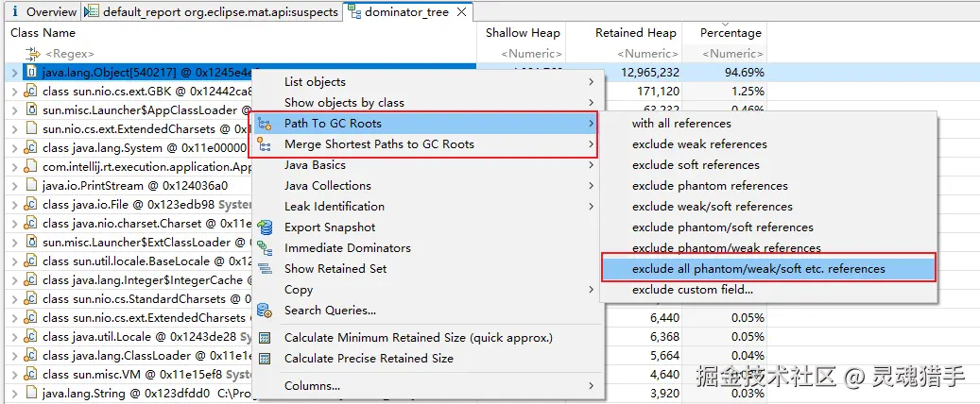Click the Calculate Precise Retained Size icon
Image resolution: width=980 pixels, height=404 pixels.
[265, 359]
